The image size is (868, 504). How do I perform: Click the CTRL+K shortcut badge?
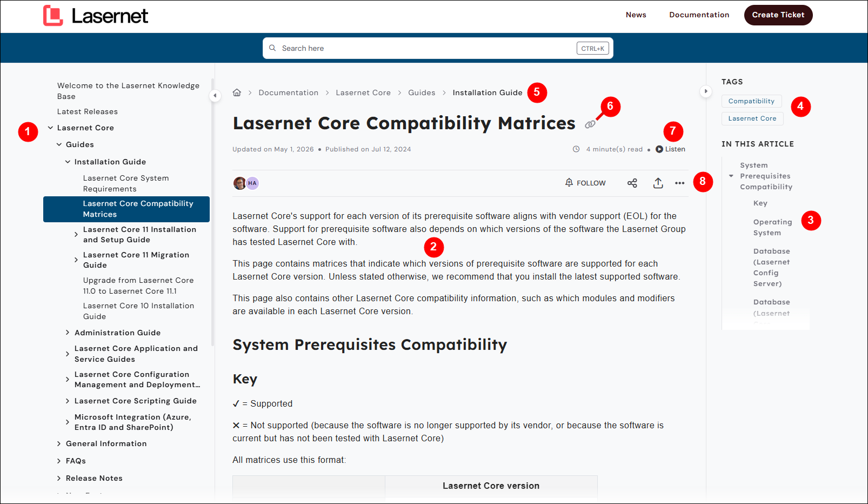[x=593, y=49]
